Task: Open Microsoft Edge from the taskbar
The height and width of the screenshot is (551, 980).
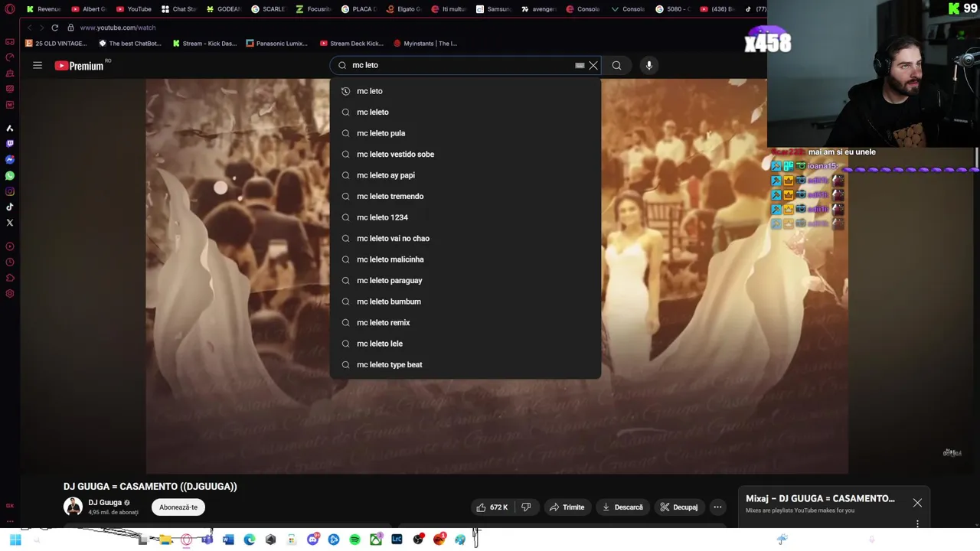Action: click(x=250, y=540)
